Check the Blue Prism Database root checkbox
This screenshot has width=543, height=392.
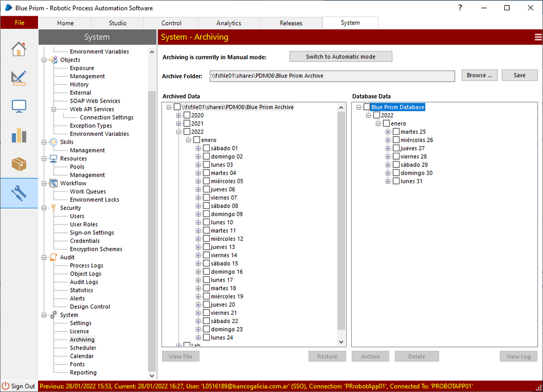(367, 107)
